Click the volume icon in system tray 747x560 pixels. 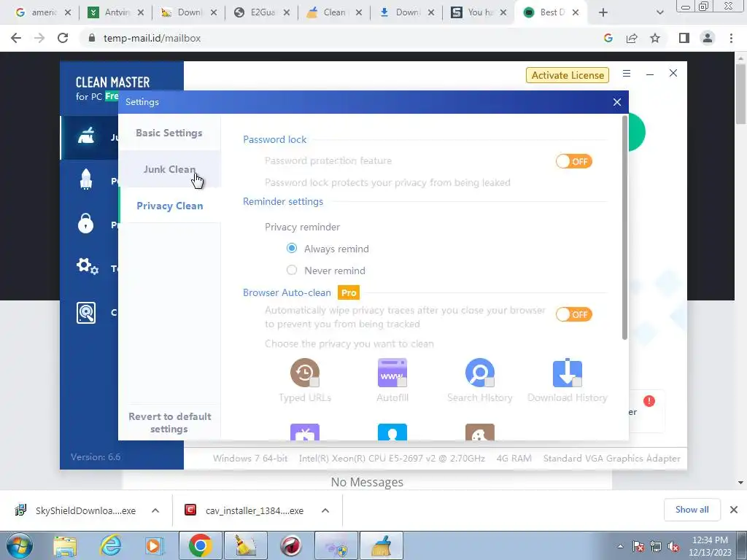(673, 546)
